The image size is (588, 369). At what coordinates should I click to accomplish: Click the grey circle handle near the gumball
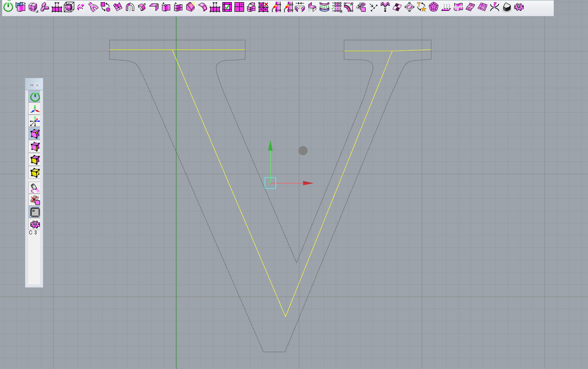coord(303,151)
